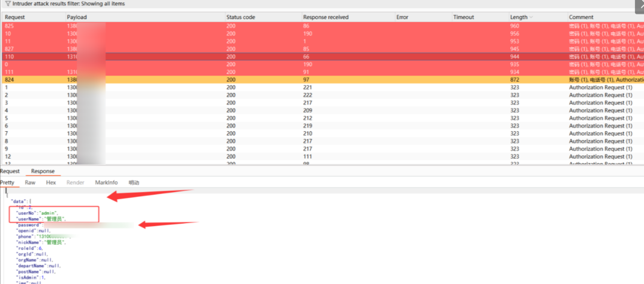The width and height of the screenshot is (644, 284).
Task: Select the Render view tab
Action: (x=75, y=183)
